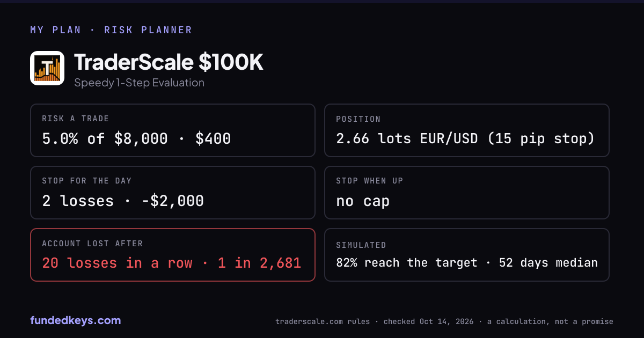Click the 2 losses -$2,000 value
644x338 pixels.
(x=123, y=201)
